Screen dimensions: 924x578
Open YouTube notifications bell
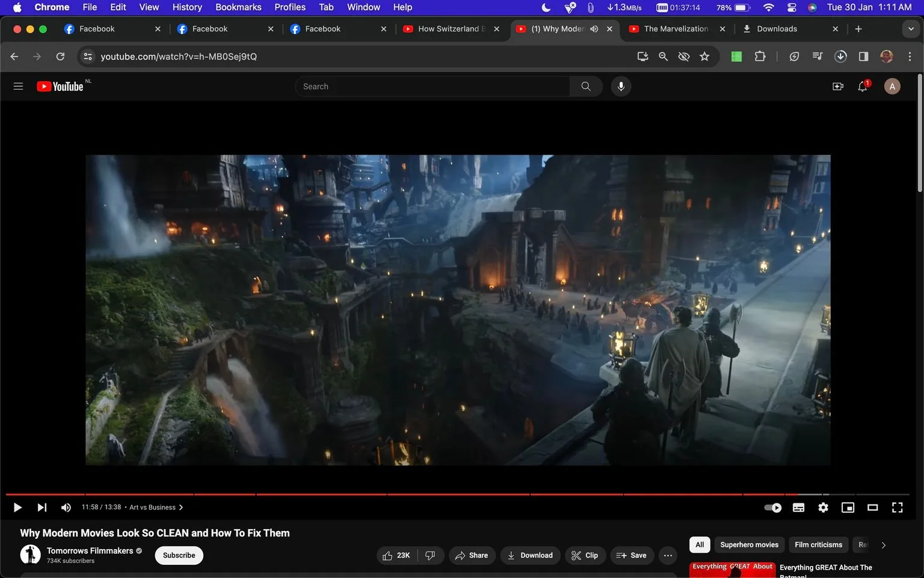click(863, 86)
